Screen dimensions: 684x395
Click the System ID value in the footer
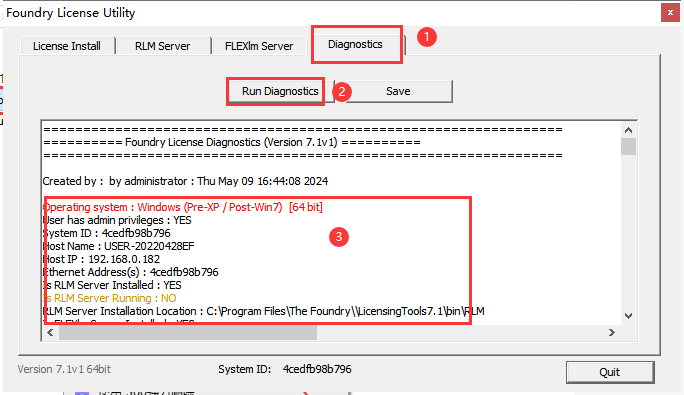317,369
